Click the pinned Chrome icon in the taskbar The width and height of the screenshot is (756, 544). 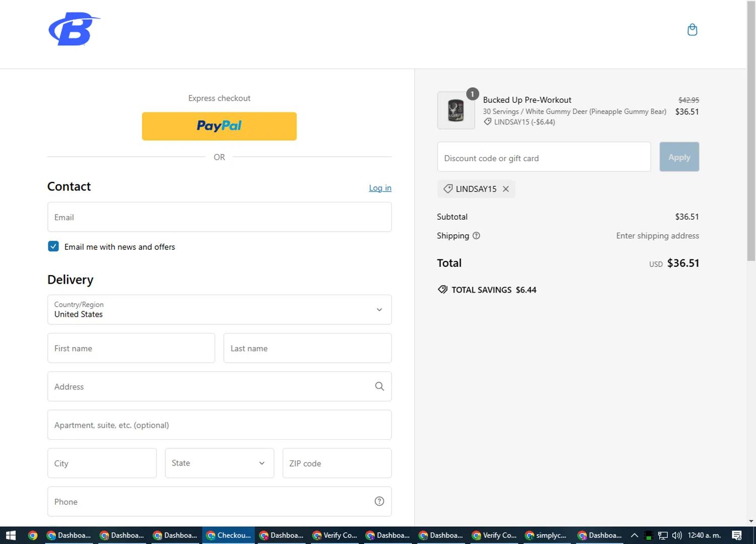[x=33, y=535]
